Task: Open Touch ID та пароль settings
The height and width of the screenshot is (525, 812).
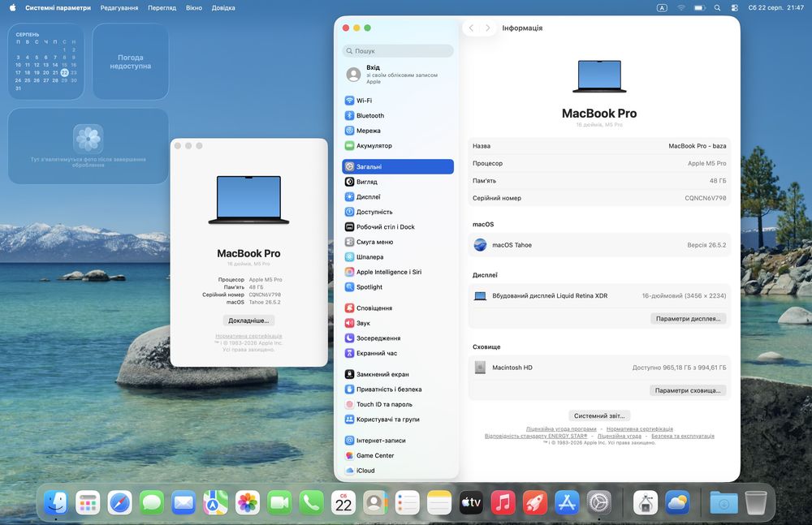Action: coord(398,404)
